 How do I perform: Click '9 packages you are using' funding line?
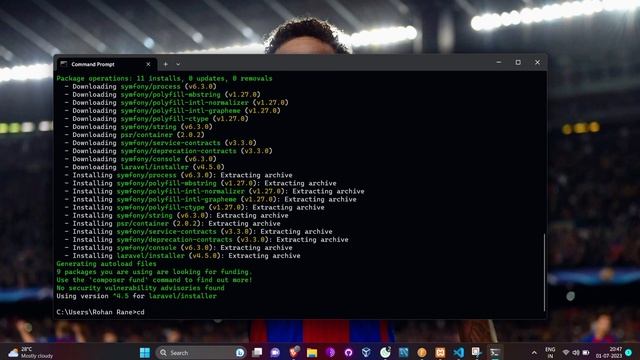tap(154, 272)
